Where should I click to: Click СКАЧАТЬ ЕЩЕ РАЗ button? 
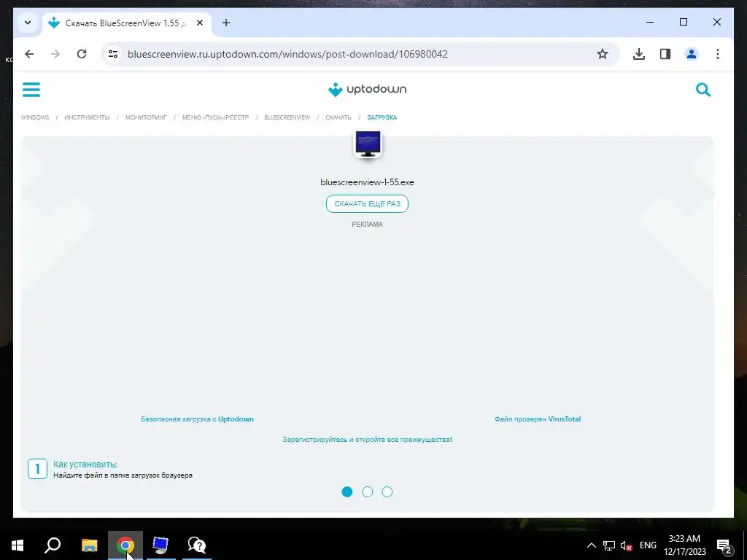tap(367, 204)
